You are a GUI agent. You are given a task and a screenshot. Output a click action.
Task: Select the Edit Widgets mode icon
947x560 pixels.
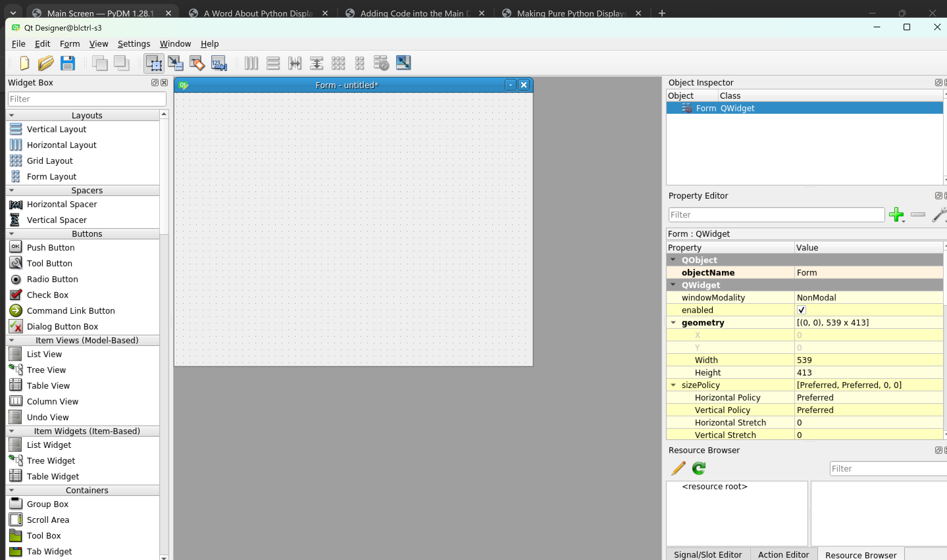click(154, 63)
